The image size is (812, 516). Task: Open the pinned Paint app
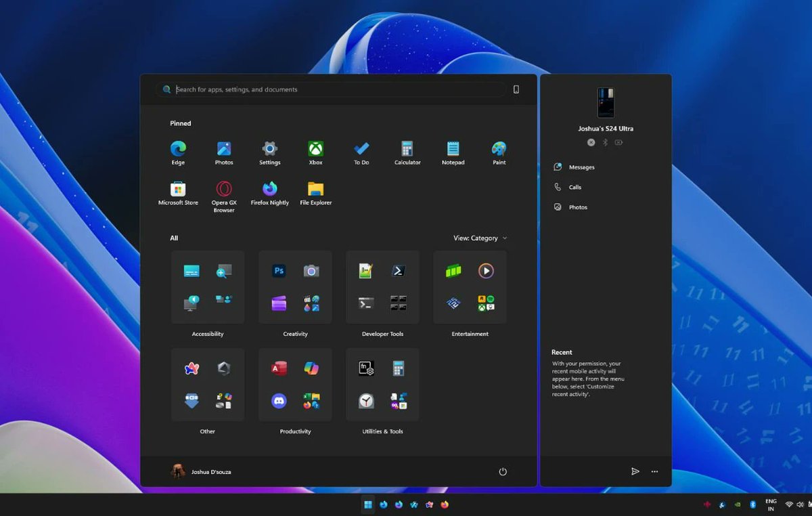(x=499, y=153)
